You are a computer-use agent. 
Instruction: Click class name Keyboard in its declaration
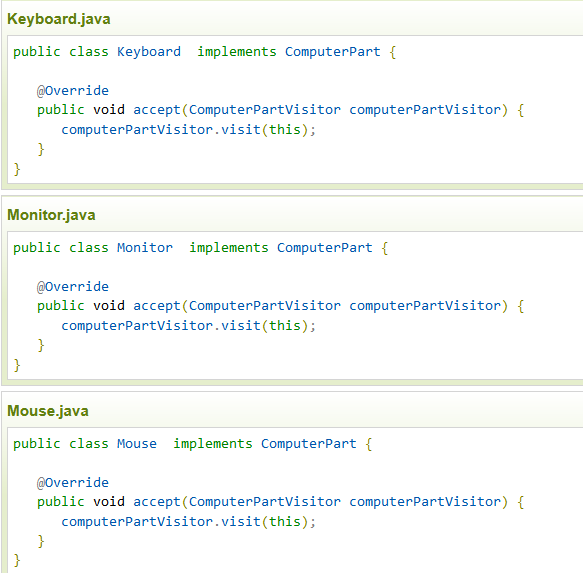(x=149, y=52)
